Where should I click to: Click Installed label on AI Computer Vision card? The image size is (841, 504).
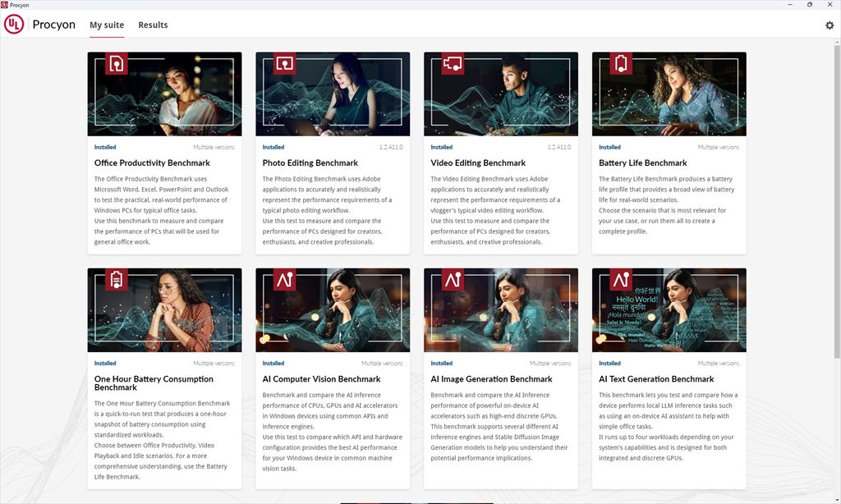click(x=273, y=363)
